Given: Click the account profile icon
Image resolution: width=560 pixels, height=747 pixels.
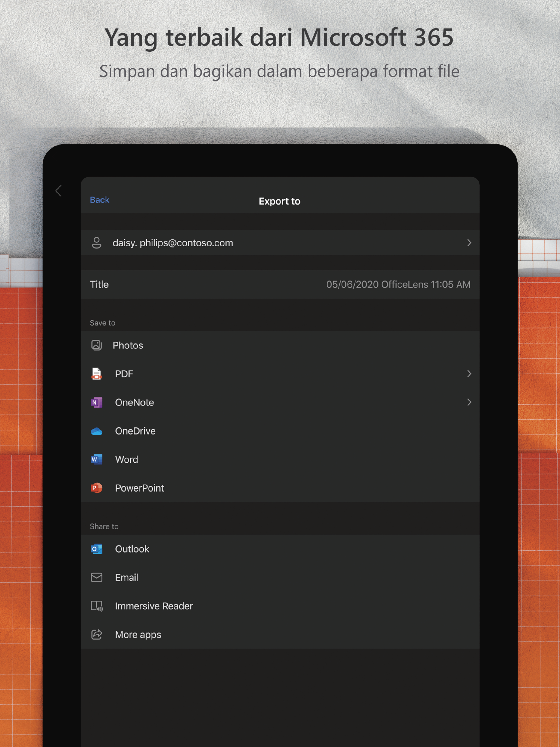Looking at the screenshot, I should pyautogui.click(x=96, y=243).
